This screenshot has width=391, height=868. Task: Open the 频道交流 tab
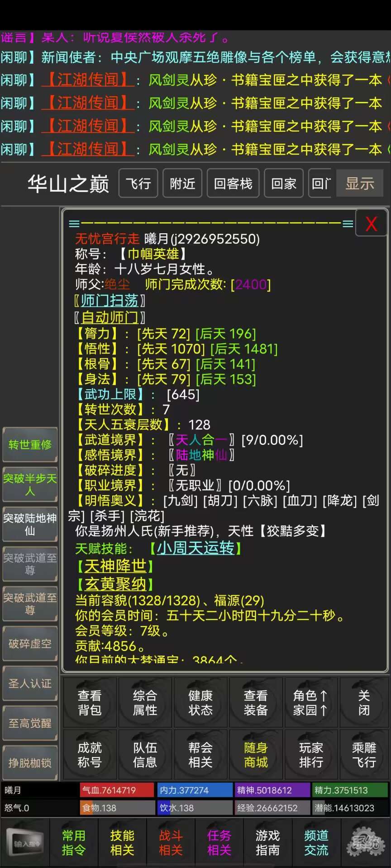(316, 843)
